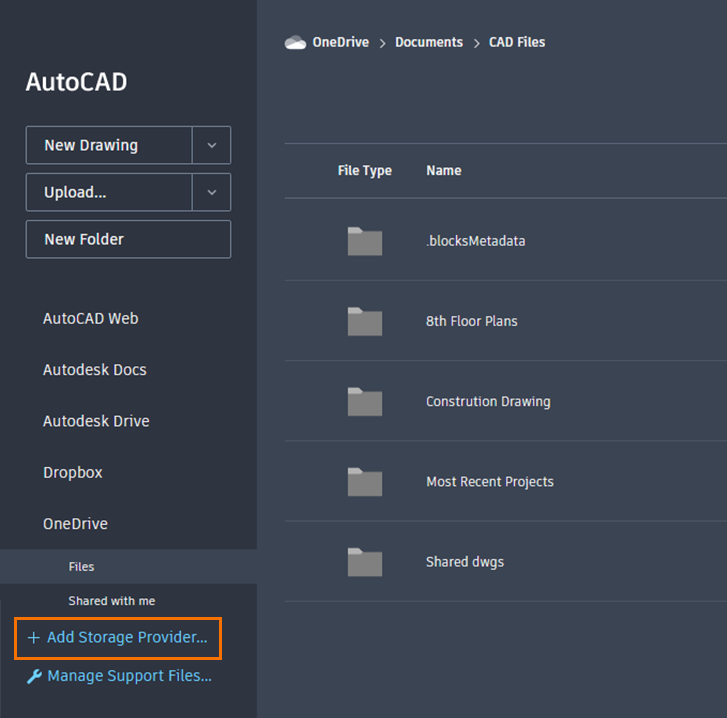
Task: Click the Constrution Drawing folder icon
Action: (365, 401)
